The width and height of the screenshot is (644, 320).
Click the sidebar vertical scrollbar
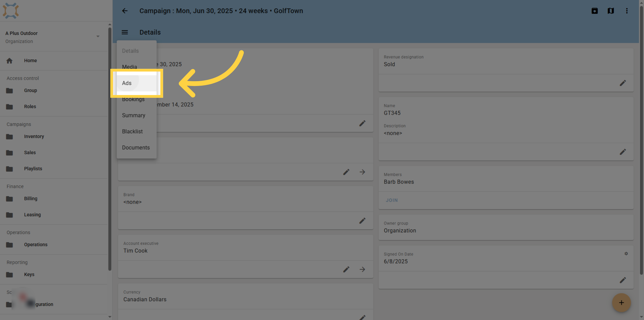pyautogui.click(x=110, y=149)
